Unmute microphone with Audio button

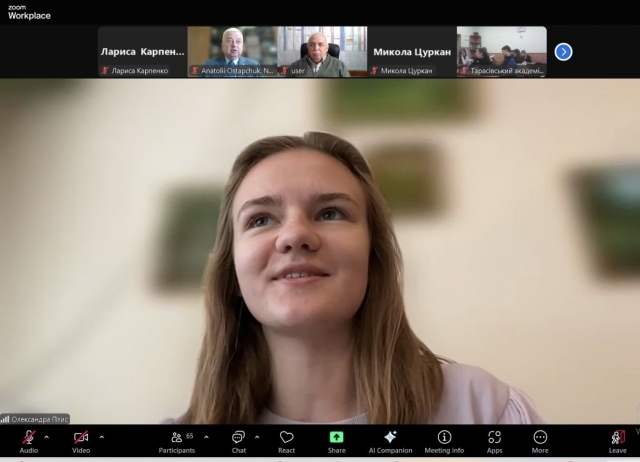[x=29, y=442]
